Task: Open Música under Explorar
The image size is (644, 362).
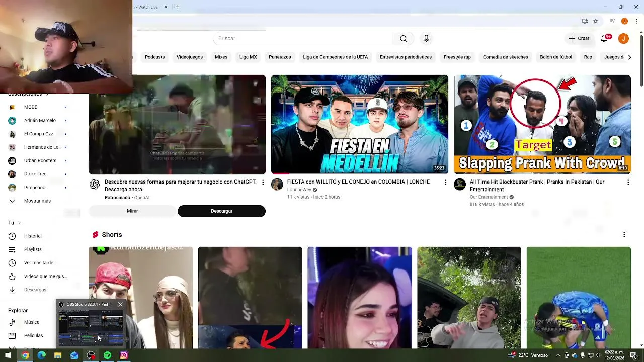Action: click(x=31, y=322)
